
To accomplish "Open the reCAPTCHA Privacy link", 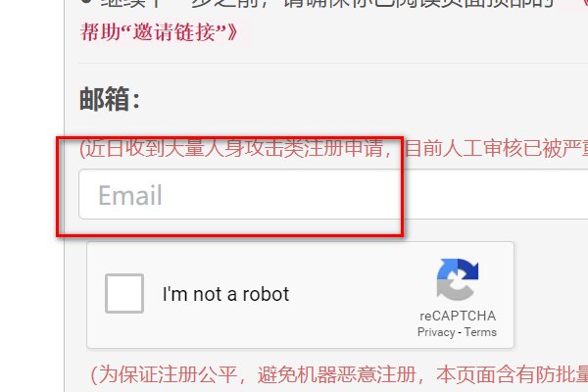I will 436,332.
